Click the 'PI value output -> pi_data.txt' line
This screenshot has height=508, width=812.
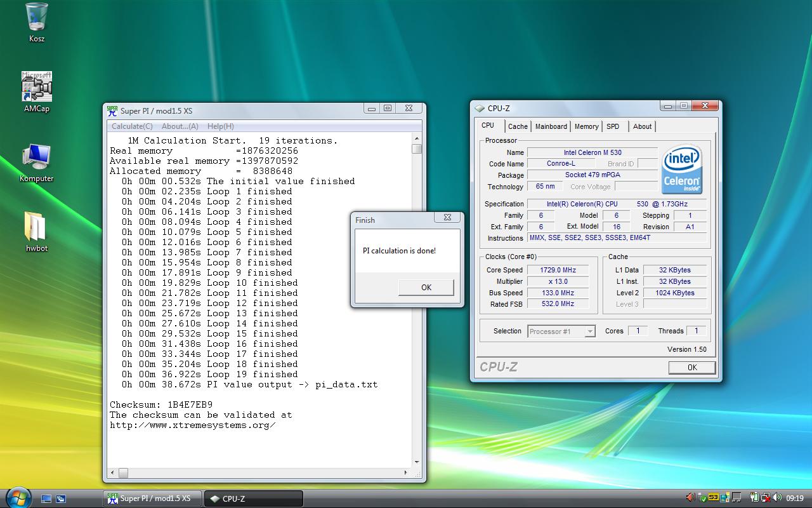[249, 384]
